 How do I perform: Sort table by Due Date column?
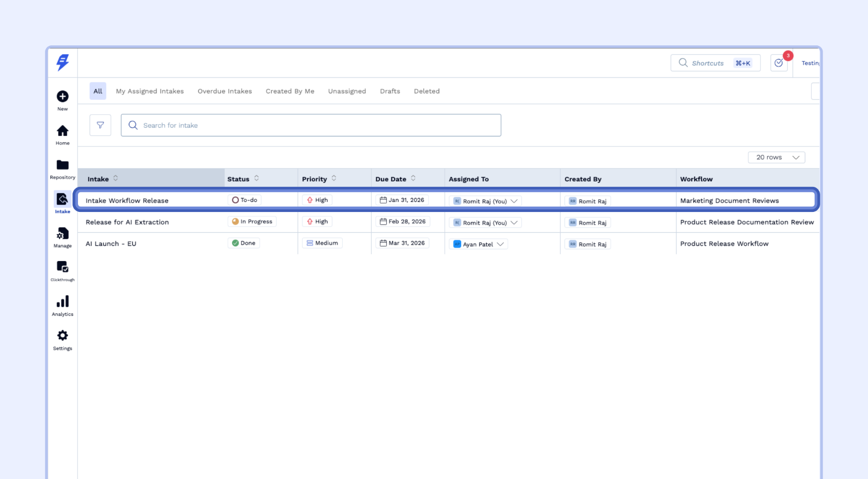pos(413,178)
